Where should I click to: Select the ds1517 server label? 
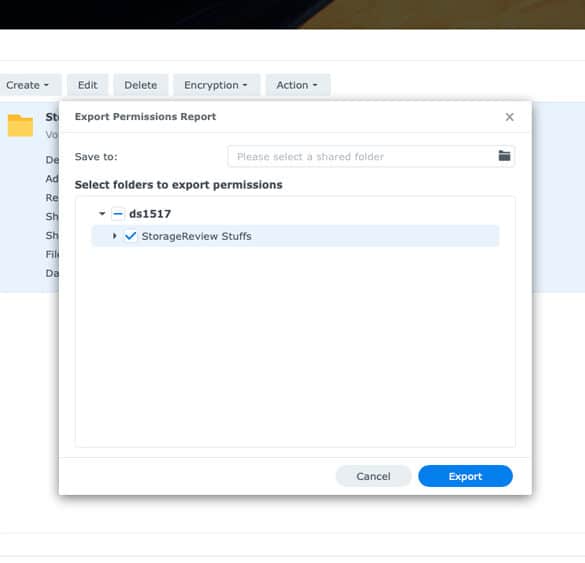(x=150, y=214)
